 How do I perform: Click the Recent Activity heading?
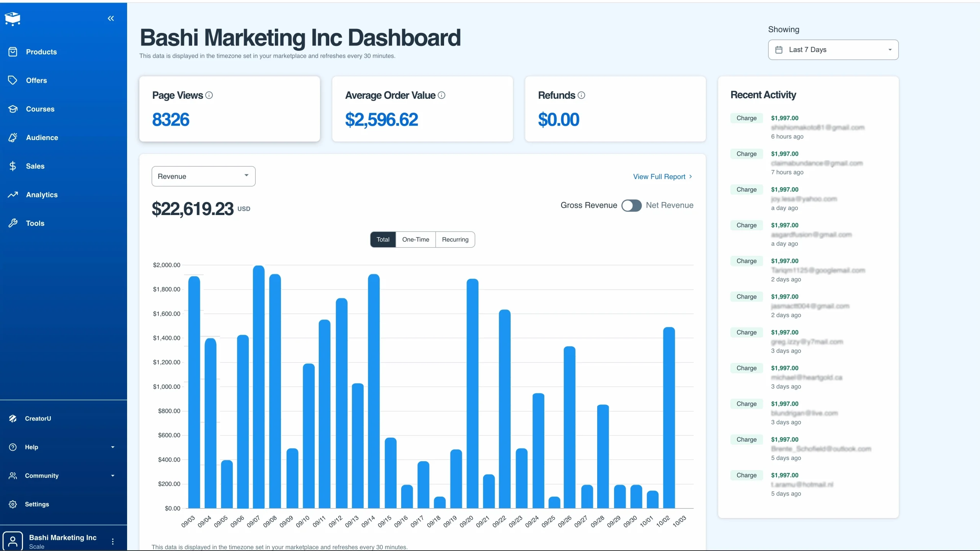[x=763, y=95]
